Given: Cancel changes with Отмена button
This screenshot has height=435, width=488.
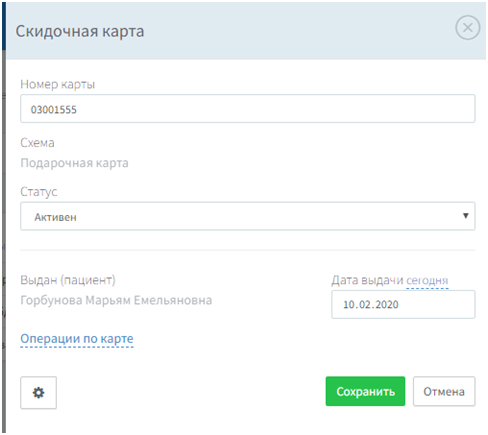Looking at the screenshot, I should coord(444,391).
